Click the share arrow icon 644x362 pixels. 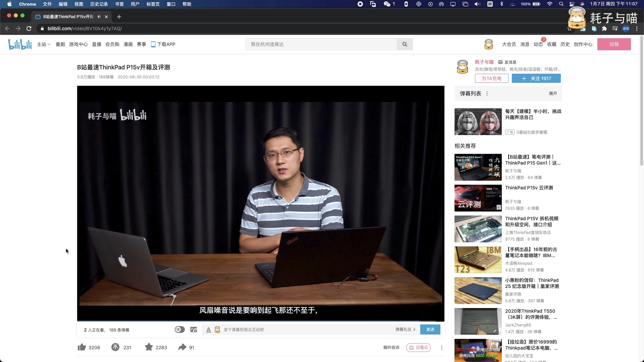(182, 347)
